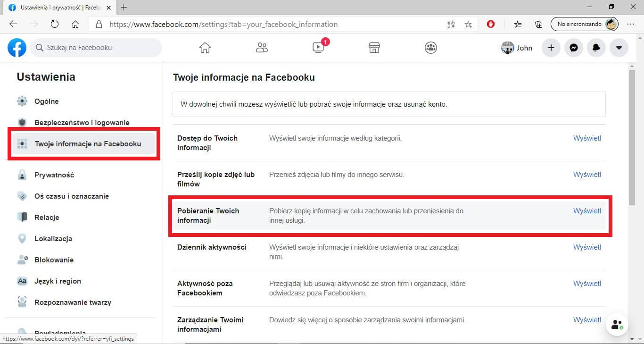Open Bezpieczeństwo i logowanie settings

[x=82, y=123]
